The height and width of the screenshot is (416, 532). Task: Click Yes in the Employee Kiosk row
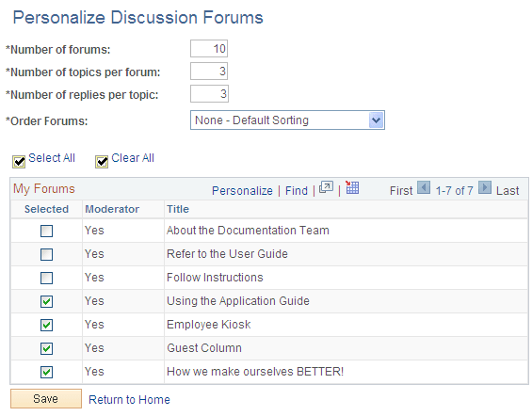tap(94, 325)
